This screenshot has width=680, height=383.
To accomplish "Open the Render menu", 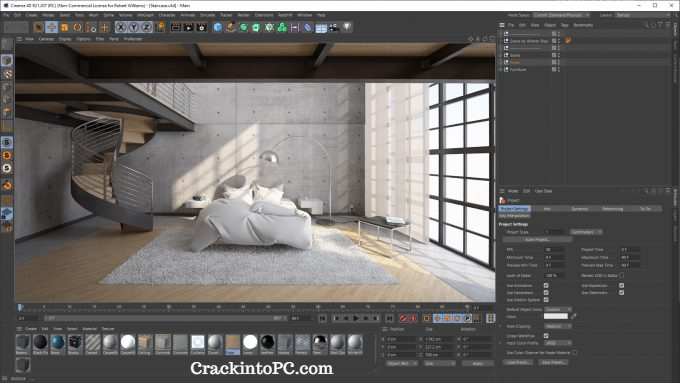I will (244, 15).
